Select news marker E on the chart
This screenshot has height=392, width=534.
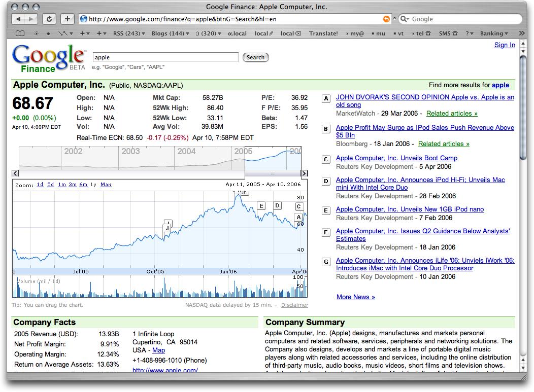click(261, 206)
